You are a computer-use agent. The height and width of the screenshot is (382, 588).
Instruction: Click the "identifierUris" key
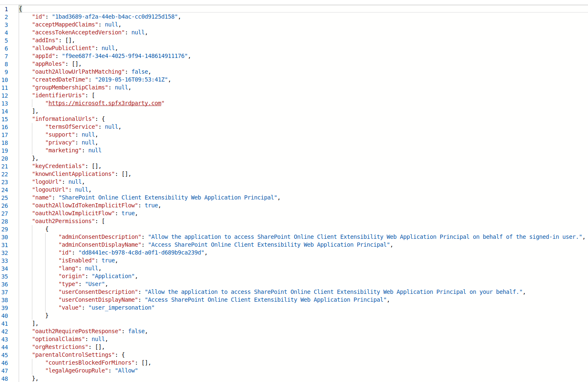pyautogui.click(x=58, y=95)
